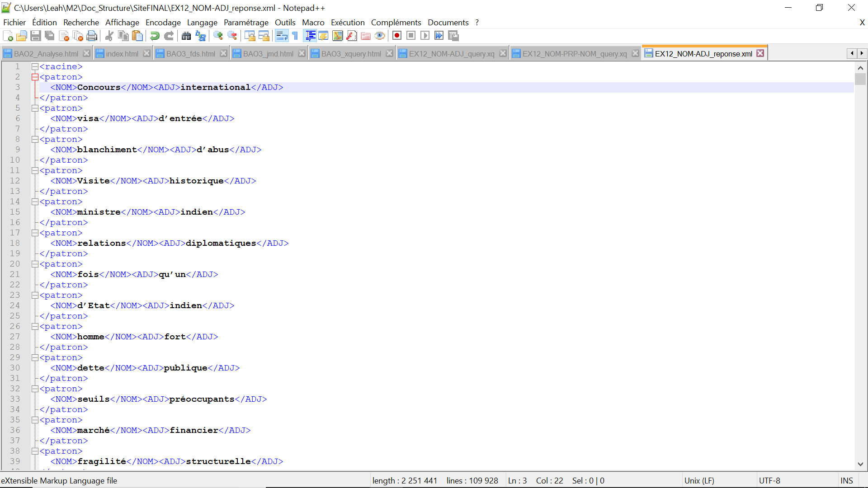
Task: Open the Compléments menu
Action: [x=396, y=23]
